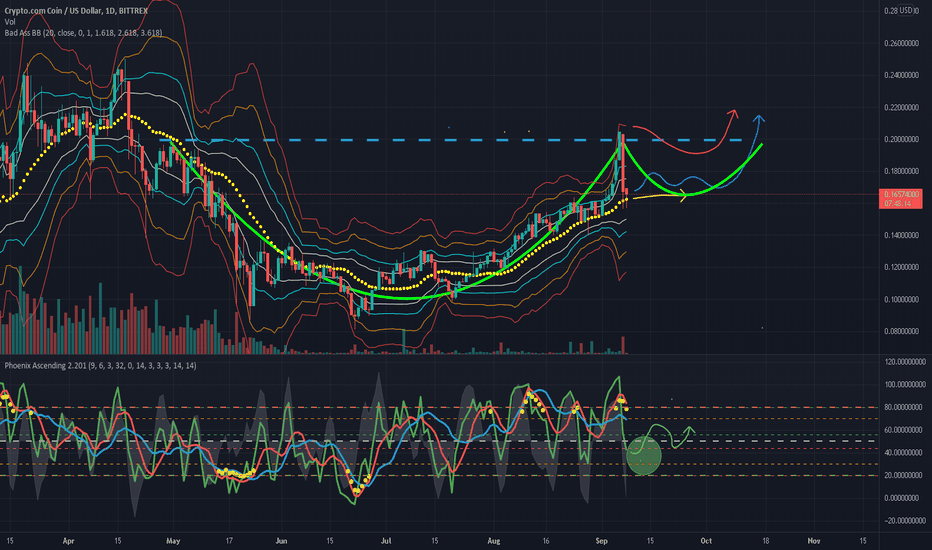Click the 16 date label on time axis
Screen dimensions: 932x550
[x=546, y=541]
